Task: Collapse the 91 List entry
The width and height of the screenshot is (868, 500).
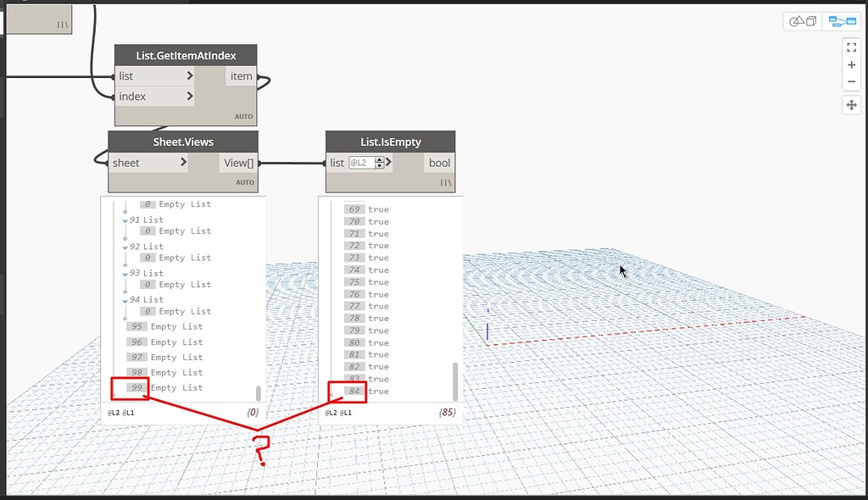Action: coord(126,219)
